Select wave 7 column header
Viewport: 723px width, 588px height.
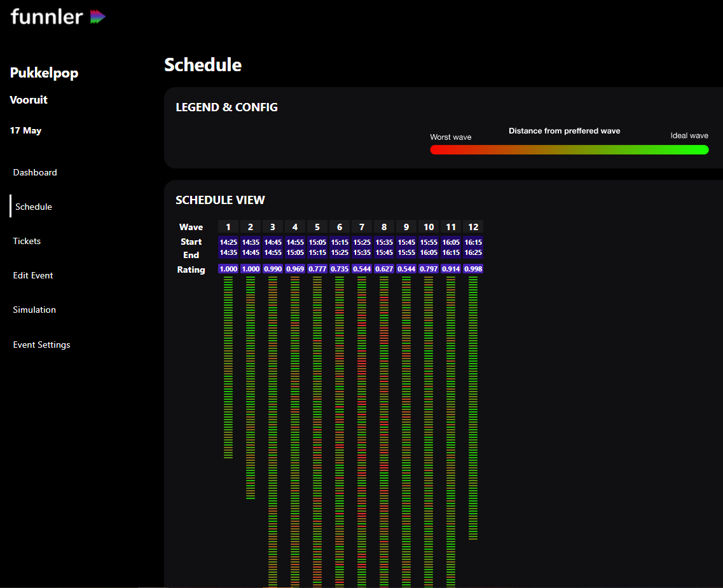click(362, 227)
